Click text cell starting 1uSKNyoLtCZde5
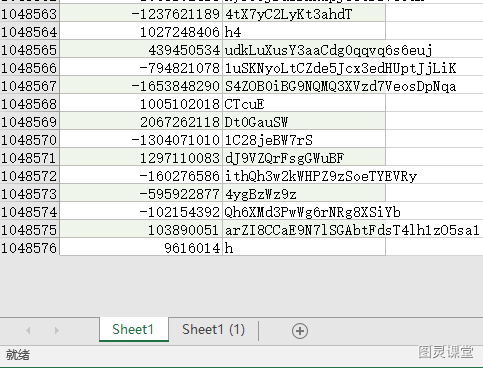 click(304, 68)
